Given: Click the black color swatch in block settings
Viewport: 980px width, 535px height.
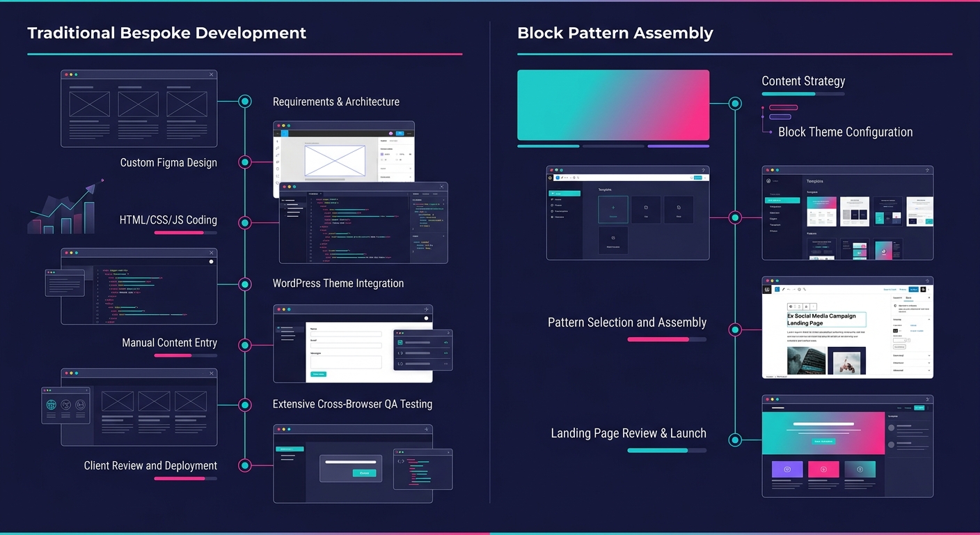Looking at the screenshot, I should (896, 331).
